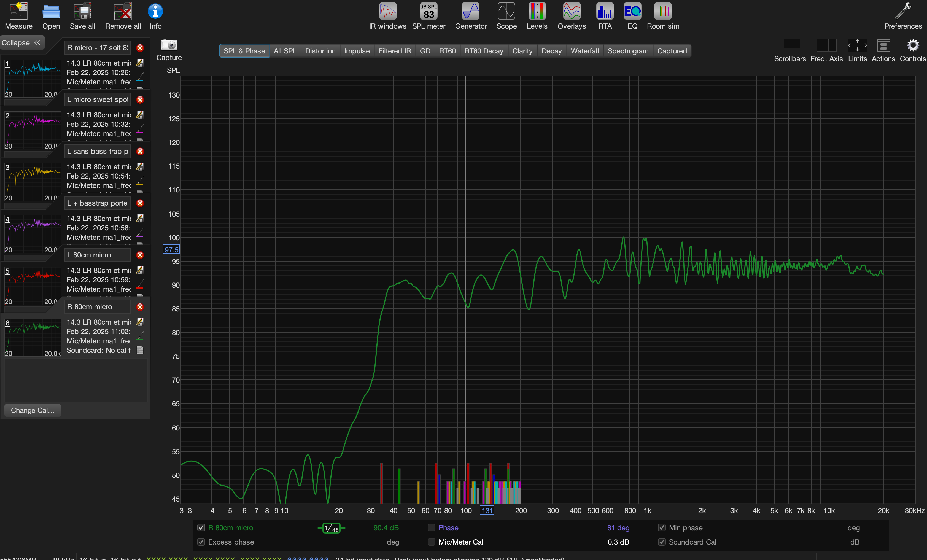Toggle the Excess phase checkbox

coord(201,542)
